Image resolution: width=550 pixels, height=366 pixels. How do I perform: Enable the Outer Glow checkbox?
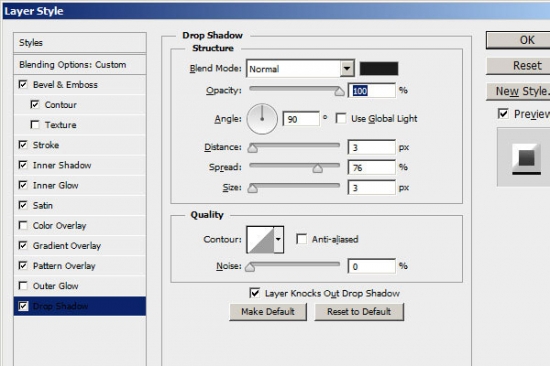[x=23, y=286]
